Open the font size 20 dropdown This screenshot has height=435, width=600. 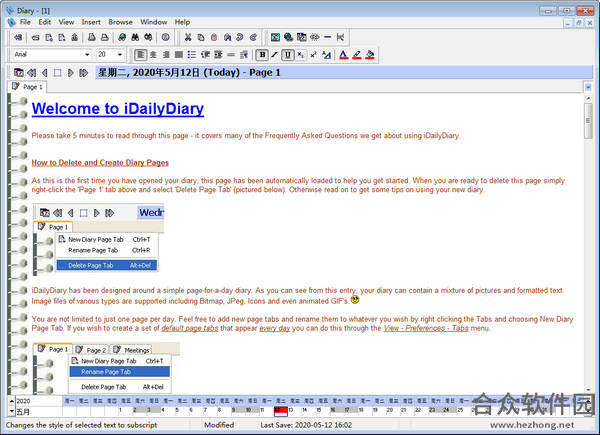coord(120,55)
